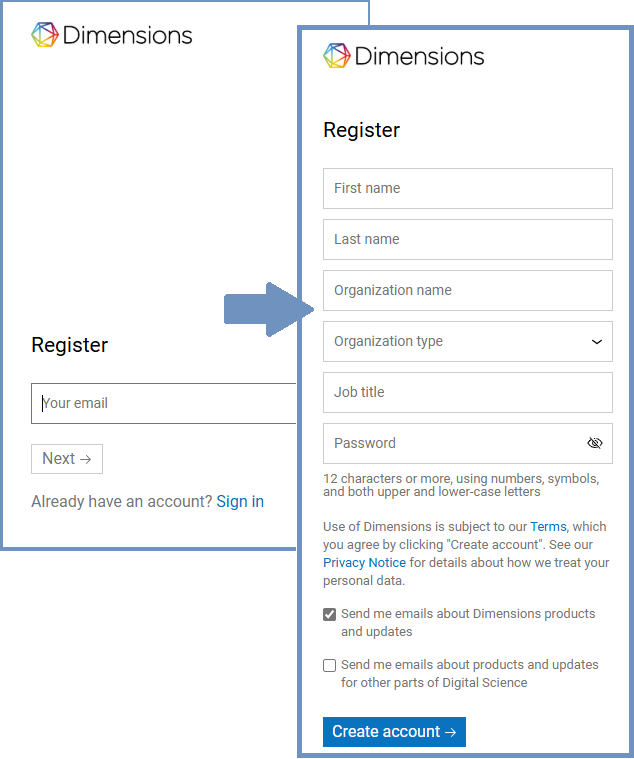Click the Register heading in right panel
634x759 pixels.
[361, 130]
